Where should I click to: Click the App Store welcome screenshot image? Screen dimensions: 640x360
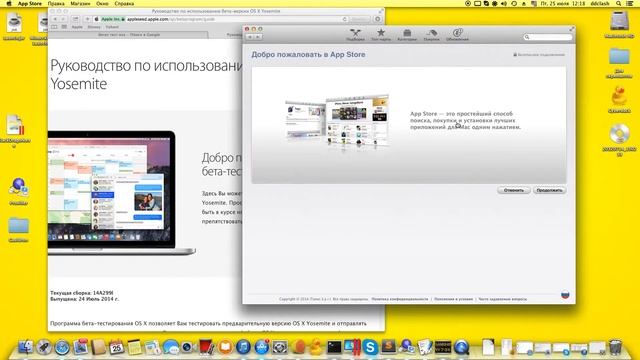click(337, 122)
